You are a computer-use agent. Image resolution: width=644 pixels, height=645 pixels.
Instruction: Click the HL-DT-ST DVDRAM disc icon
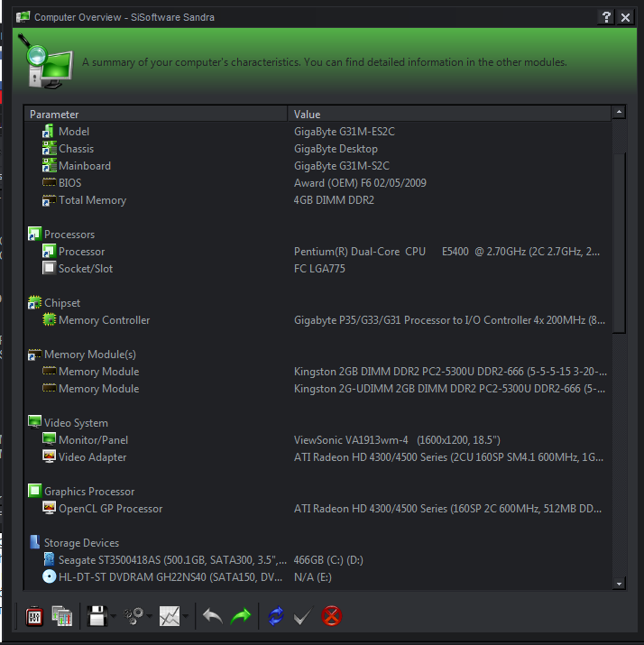(49, 576)
